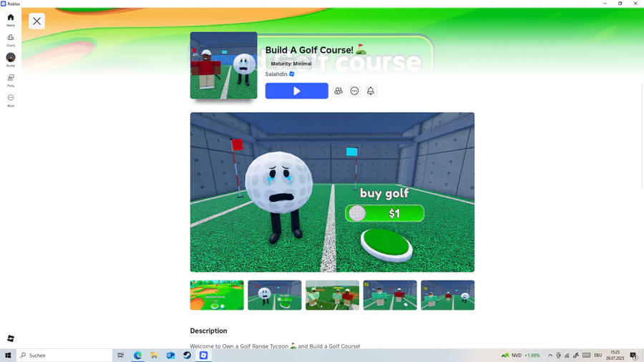Click the Description heading
This screenshot has width=644, height=362.
click(x=208, y=331)
